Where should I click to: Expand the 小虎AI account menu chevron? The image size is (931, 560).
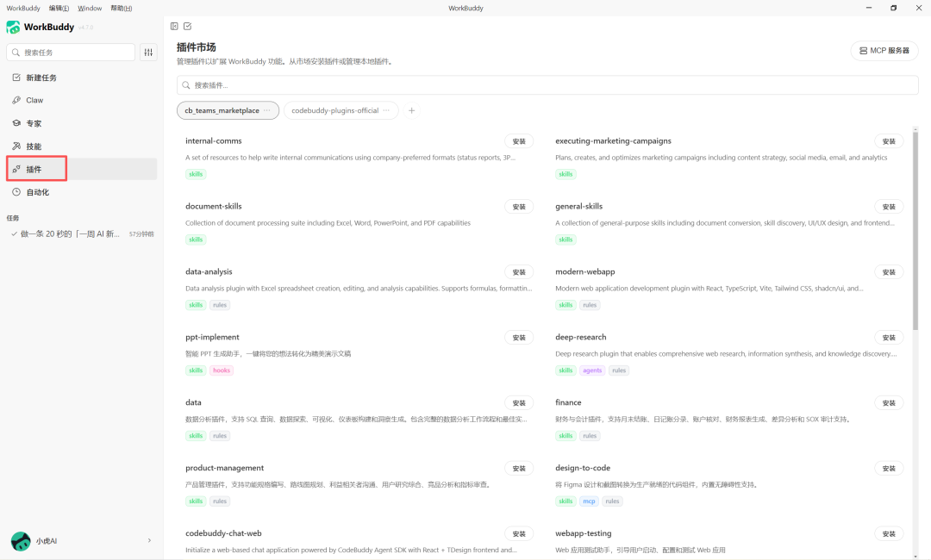pyautogui.click(x=149, y=541)
